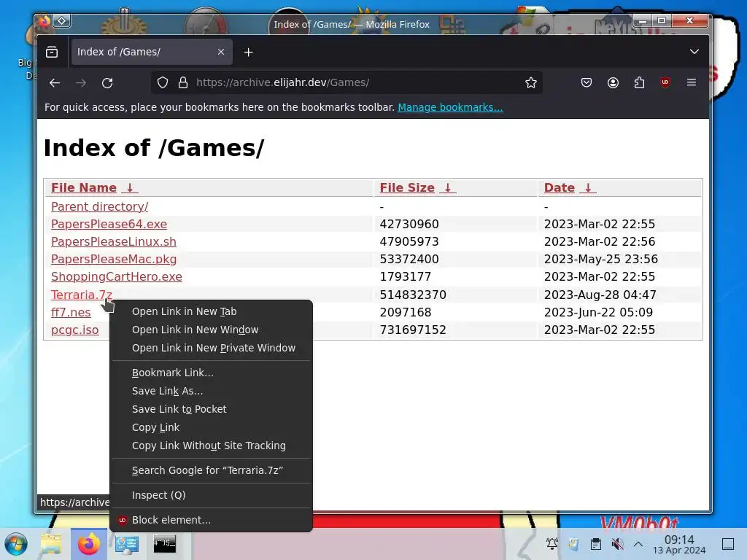Screen dimensions: 747x560
Task: Choose Block element from context menu
Action: point(211,520)
